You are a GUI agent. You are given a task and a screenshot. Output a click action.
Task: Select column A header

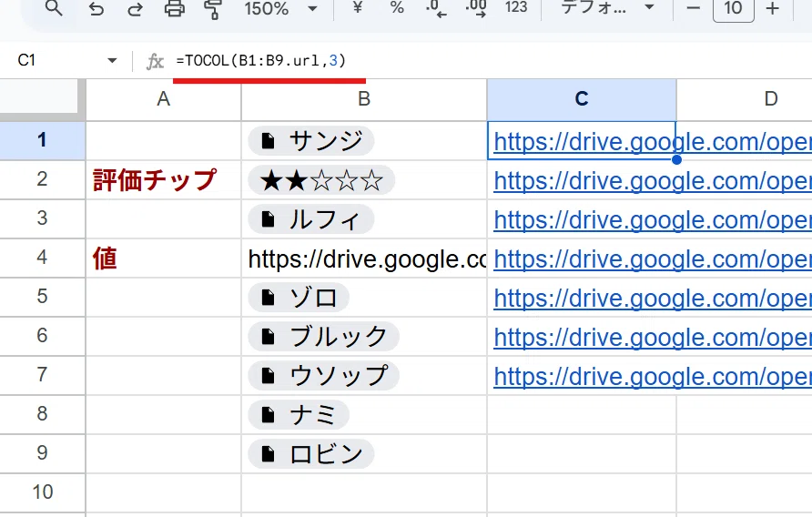coord(163,99)
